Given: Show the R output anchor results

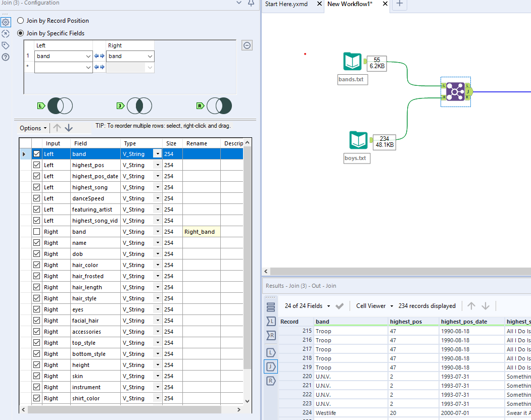Looking at the screenshot, I should (x=271, y=381).
